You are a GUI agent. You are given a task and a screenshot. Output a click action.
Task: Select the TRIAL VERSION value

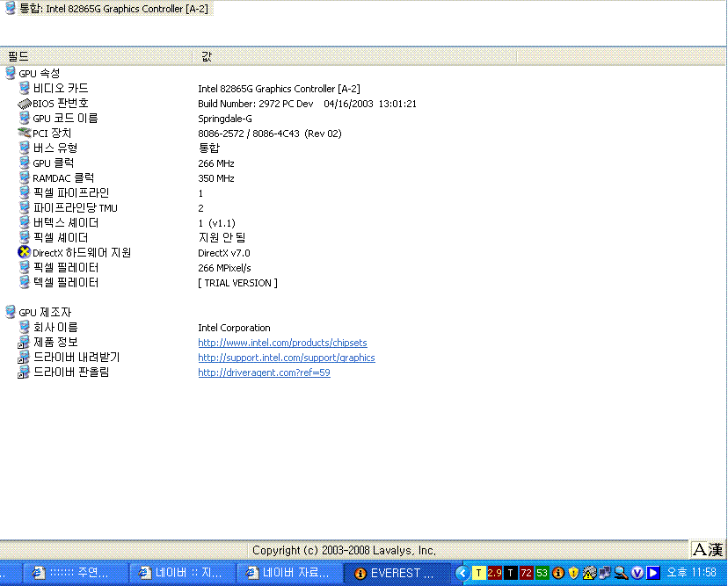pyautogui.click(x=237, y=283)
